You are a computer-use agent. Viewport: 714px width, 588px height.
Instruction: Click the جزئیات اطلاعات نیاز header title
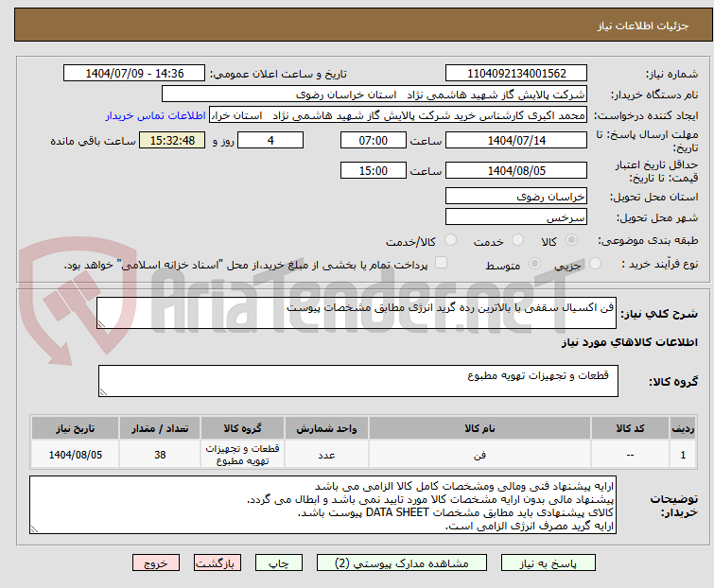(643, 26)
